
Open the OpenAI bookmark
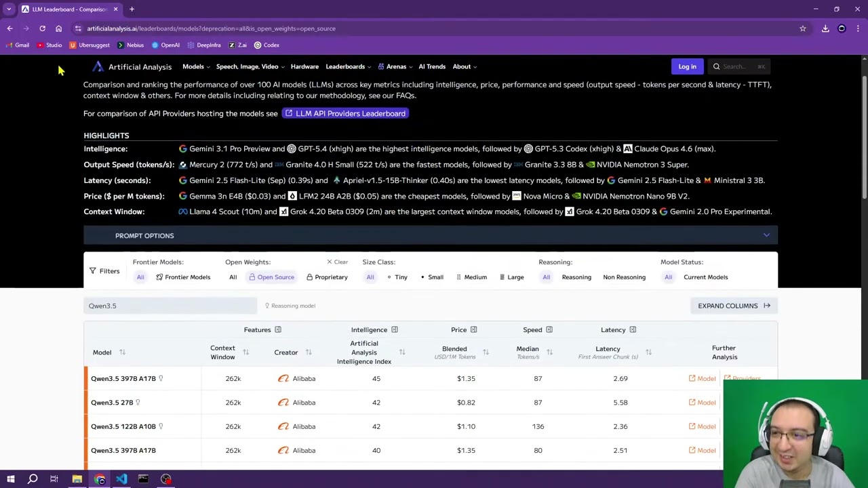coord(165,45)
